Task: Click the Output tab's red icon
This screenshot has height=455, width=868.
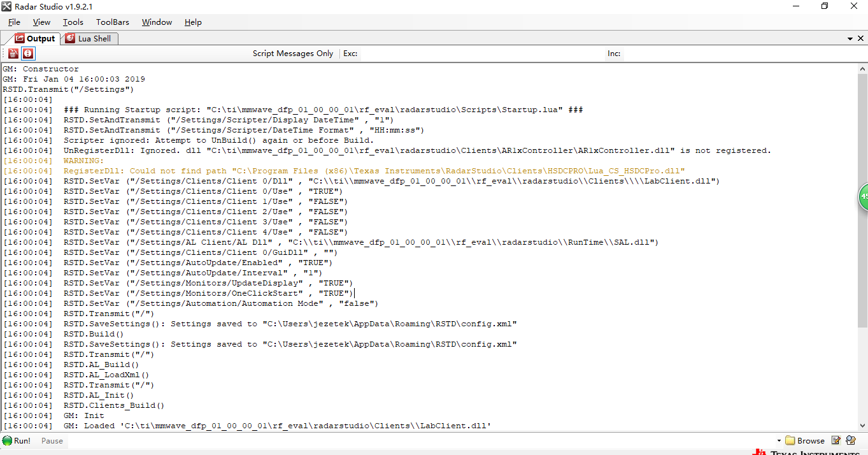Action: 20,38
